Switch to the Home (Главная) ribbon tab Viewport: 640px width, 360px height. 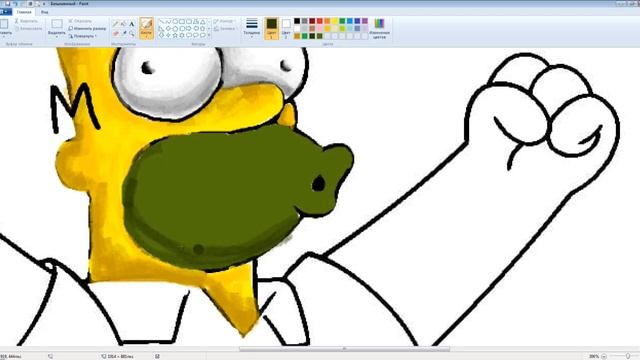click(x=24, y=12)
